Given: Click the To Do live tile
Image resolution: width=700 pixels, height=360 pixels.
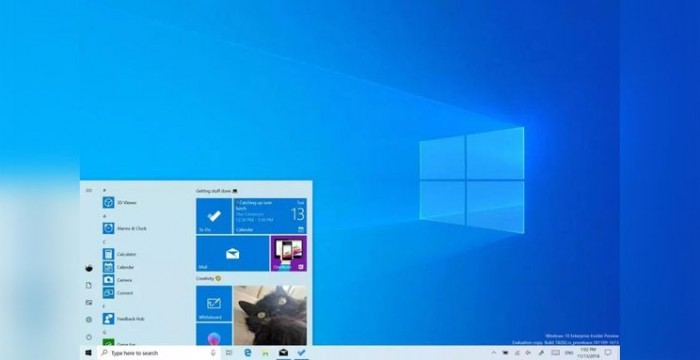Looking at the screenshot, I should (214, 216).
